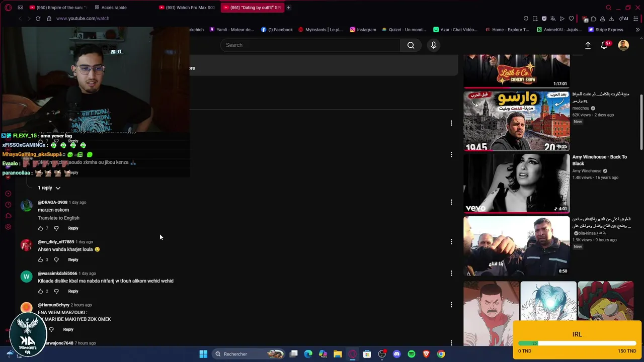Viewport: 644px width, 362px height.
Task: Open the ad blocker shield icon
Action: click(x=544, y=19)
